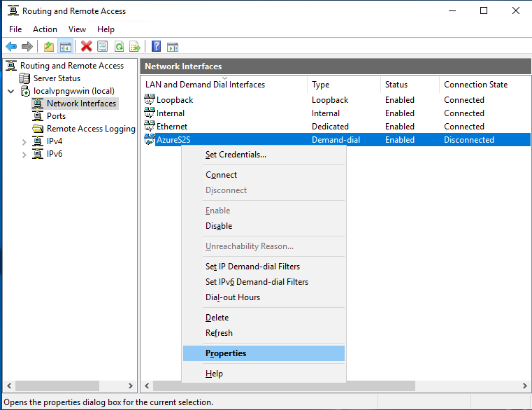Click the Disconnected connection state cell
This screenshot has width=532, height=410.
[x=469, y=140]
